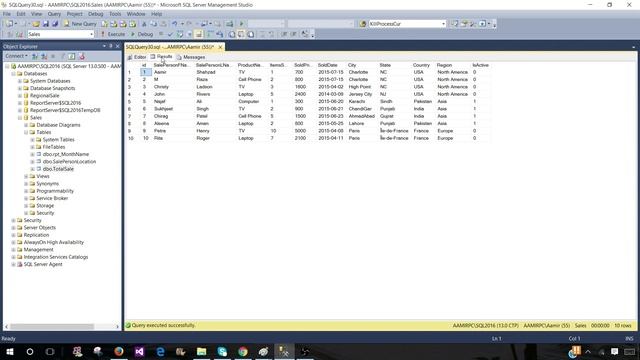Expand the Views folder
Viewport: 640px width, 360px height.
pyautogui.click(x=26, y=176)
